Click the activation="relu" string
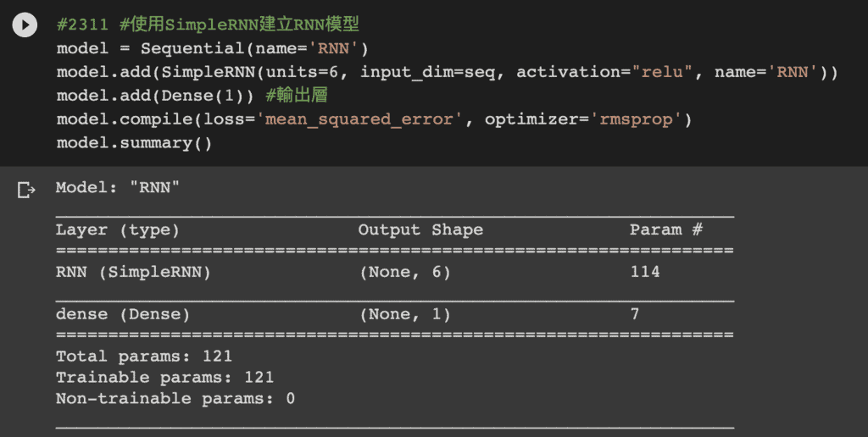Viewport: 868px width, 437px height. point(604,73)
